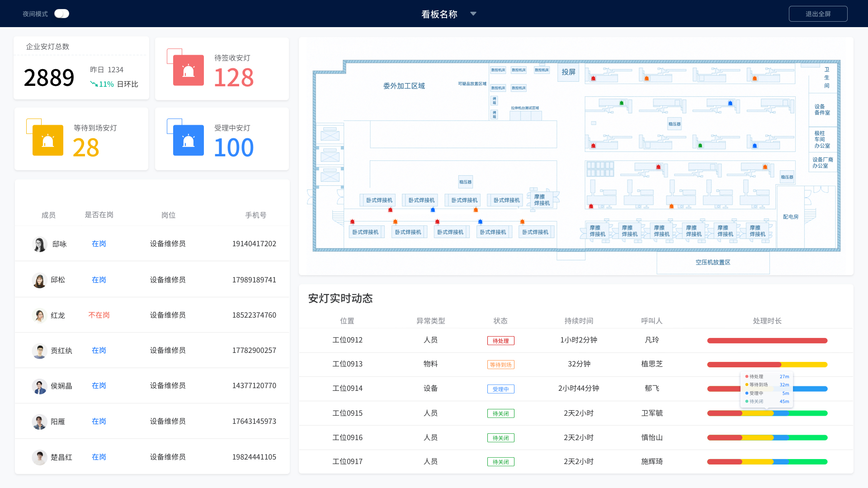Click 受理中 entry in the duration tooltip
The image size is (868, 488).
coord(756,393)
